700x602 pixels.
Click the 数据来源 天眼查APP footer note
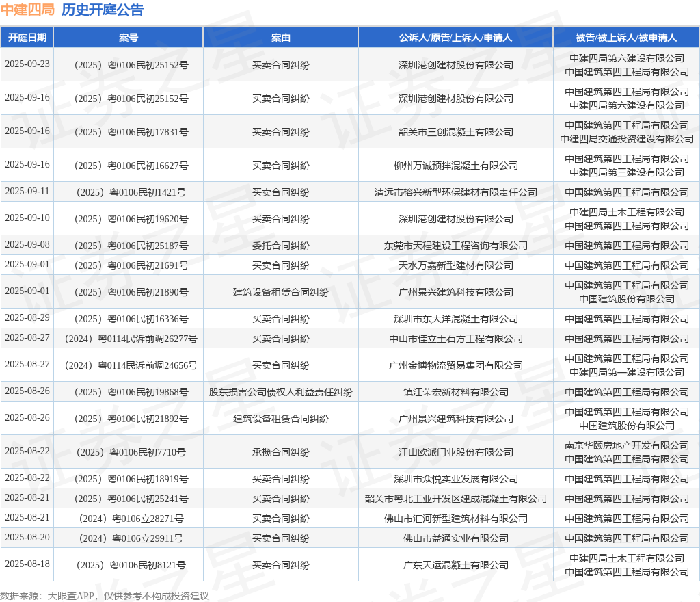click(105, 596)
